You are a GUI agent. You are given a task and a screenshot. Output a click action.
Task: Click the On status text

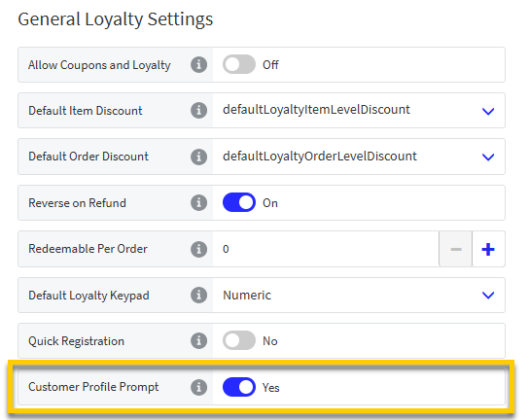(x=270, y=203)
